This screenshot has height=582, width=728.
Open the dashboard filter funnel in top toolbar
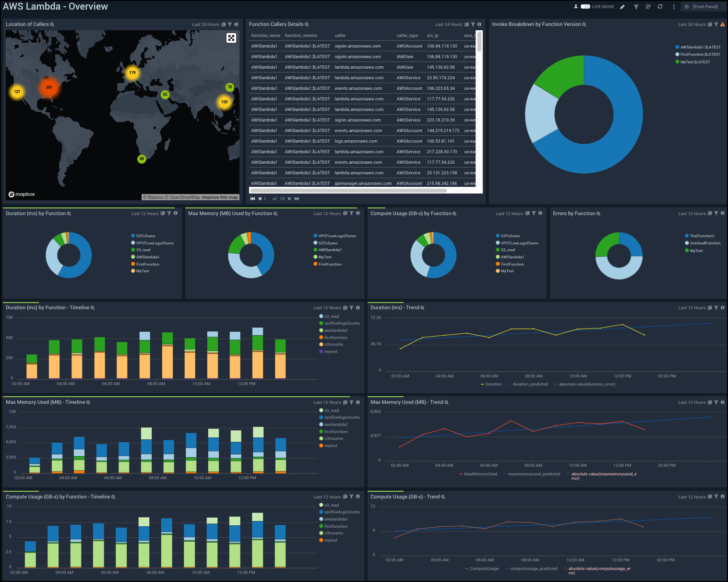tap(636, 7)
